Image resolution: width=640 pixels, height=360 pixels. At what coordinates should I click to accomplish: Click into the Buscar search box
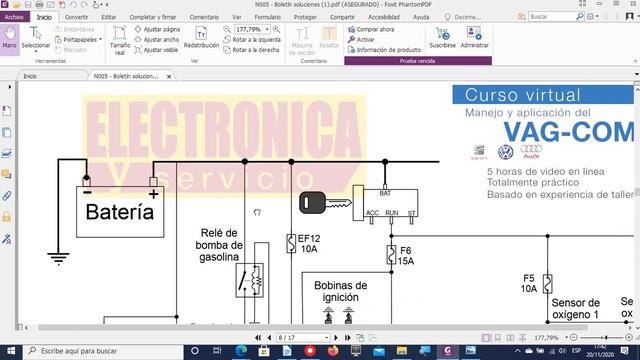pyautogui.click(x=552, y=17)
